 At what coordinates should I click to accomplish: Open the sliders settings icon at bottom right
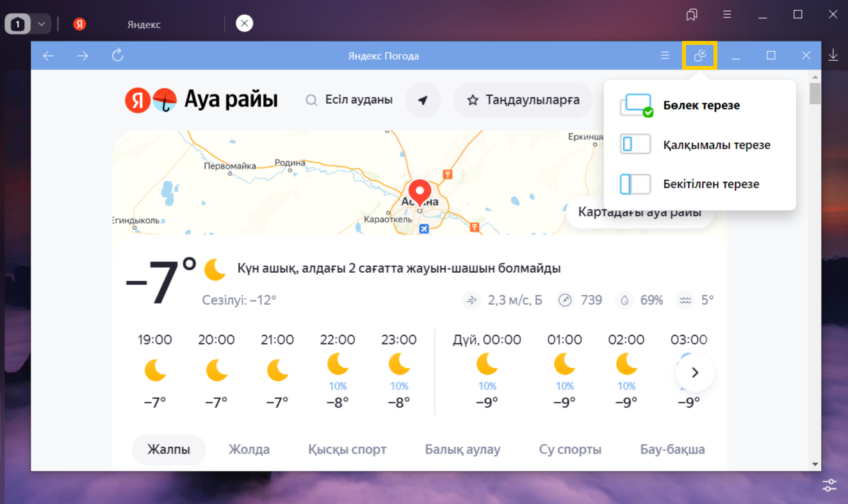[829, 485]
